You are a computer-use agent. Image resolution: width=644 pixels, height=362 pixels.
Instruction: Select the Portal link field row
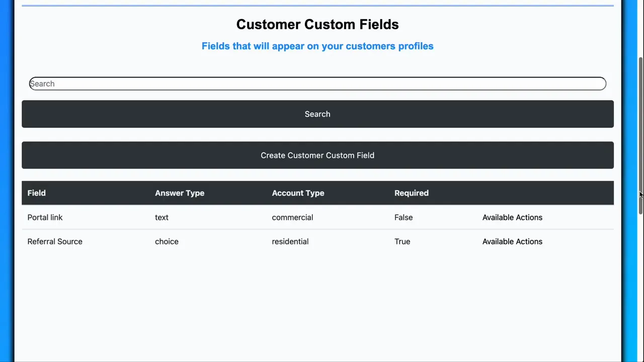coord(45,217)
